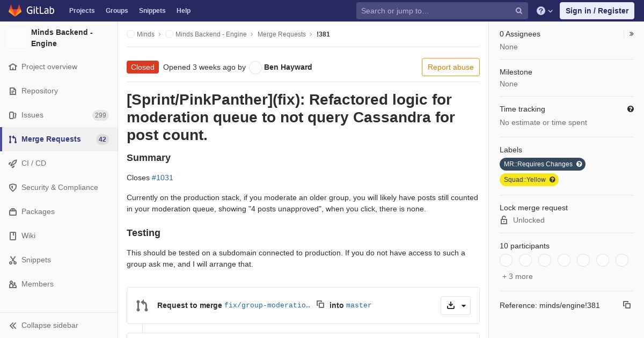Click the Security & Compliance shield icon
This screenshot has width=644, height=338.
[x=13, y=188]
